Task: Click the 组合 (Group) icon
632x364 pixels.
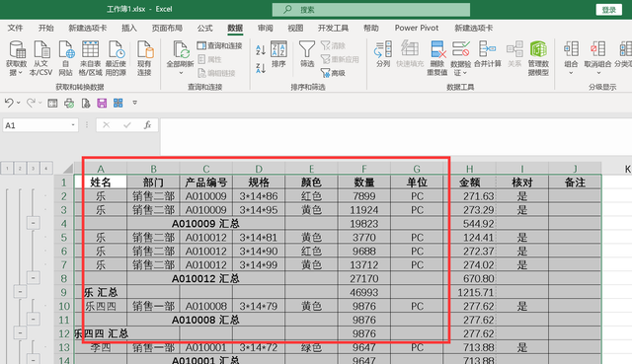Action: [571, 49]
